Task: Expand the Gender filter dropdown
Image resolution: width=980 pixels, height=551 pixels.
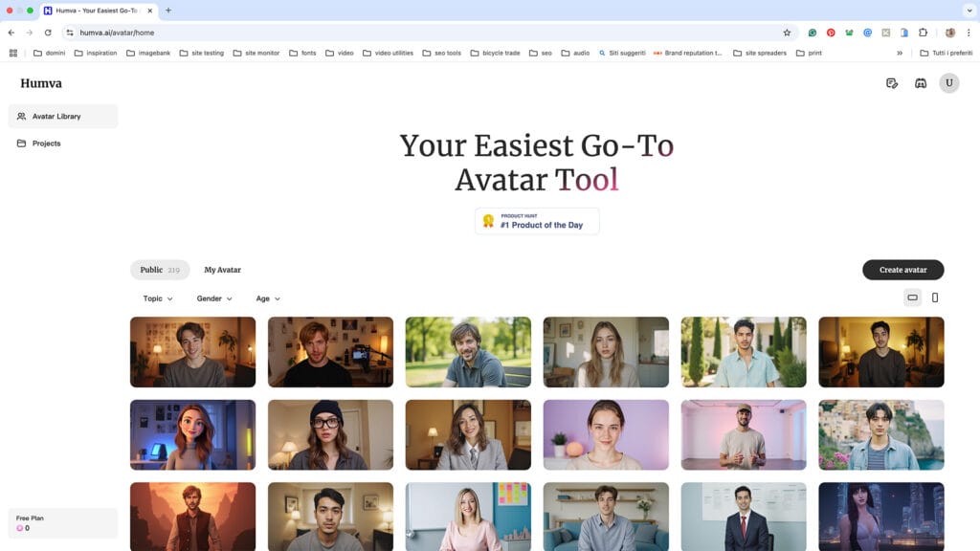Action: pos(212,298)
